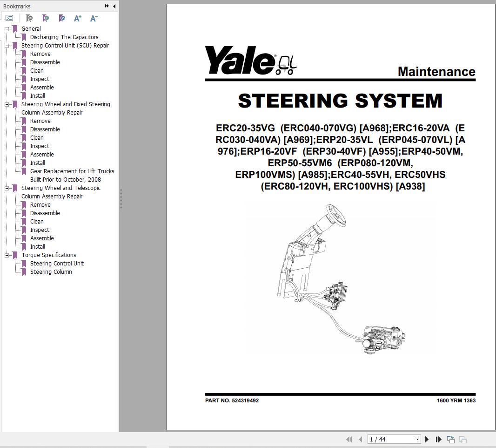Open Steering Wheel and Telescopic Column bookmark
The height and width of the screenshot is (448, 496).
(x=61, y=192)
